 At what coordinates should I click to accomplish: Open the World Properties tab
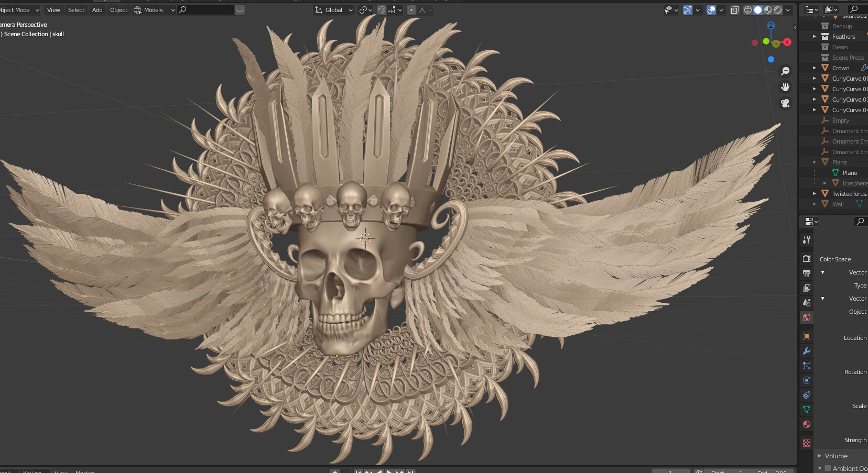point(807,317)
